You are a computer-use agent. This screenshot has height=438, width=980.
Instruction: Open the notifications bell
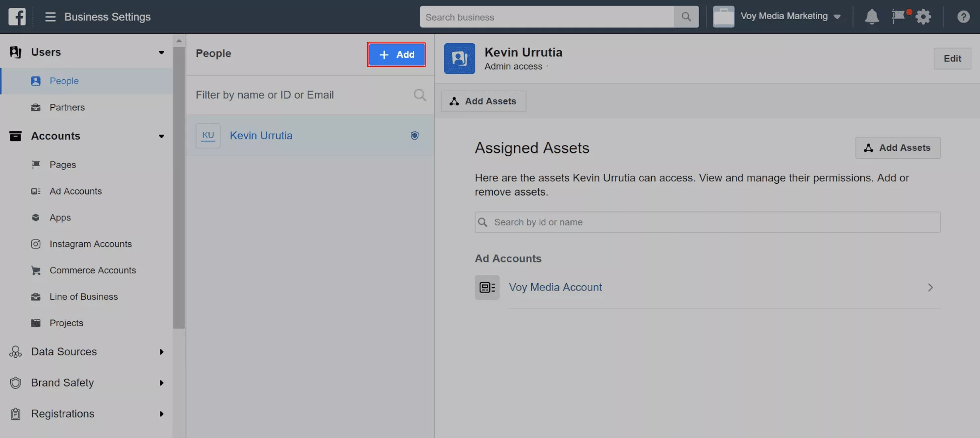point(872,17)
